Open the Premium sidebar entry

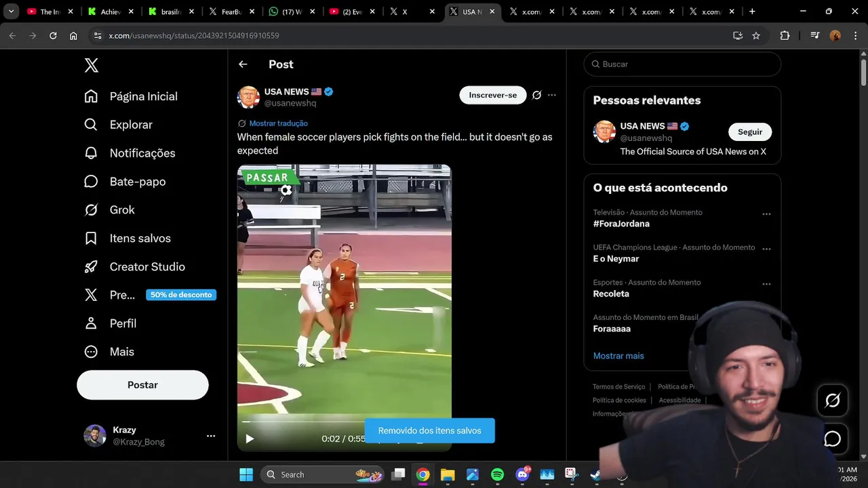tap(149, 295)
